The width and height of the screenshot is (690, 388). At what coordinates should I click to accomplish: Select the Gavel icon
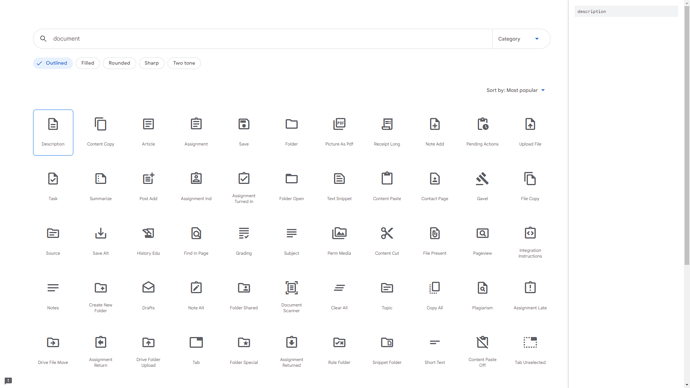pyautogui.click(x=482, y=179)
